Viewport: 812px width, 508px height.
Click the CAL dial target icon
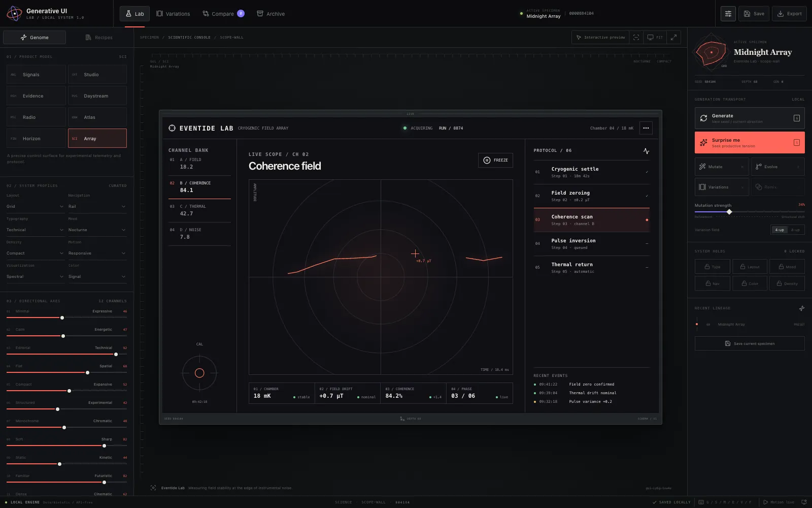click(x=199, y=373)
